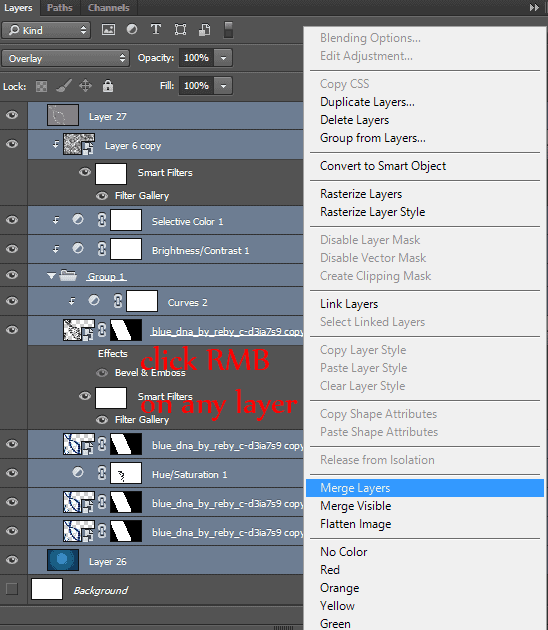
Task: Toggle layer filtering switch on
Action: (228, 30)
